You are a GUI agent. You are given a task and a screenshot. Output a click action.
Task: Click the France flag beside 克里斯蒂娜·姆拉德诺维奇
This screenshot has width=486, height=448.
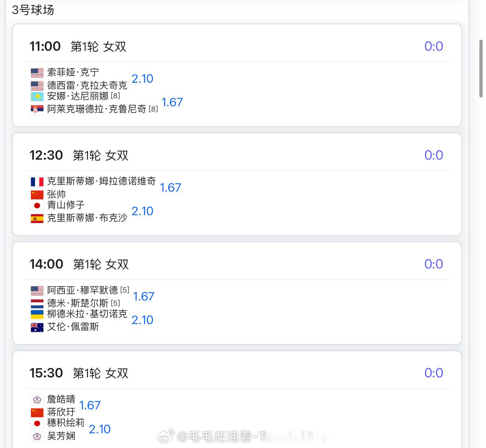[37, 181]
